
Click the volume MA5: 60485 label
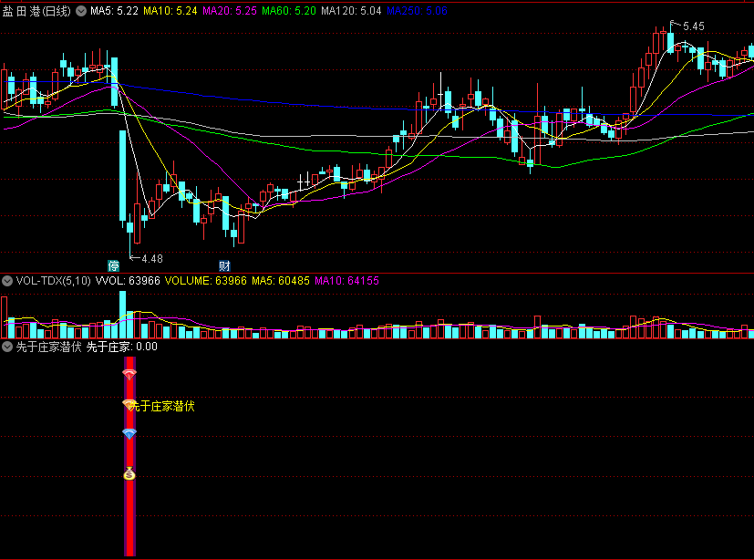coord(281,281)
